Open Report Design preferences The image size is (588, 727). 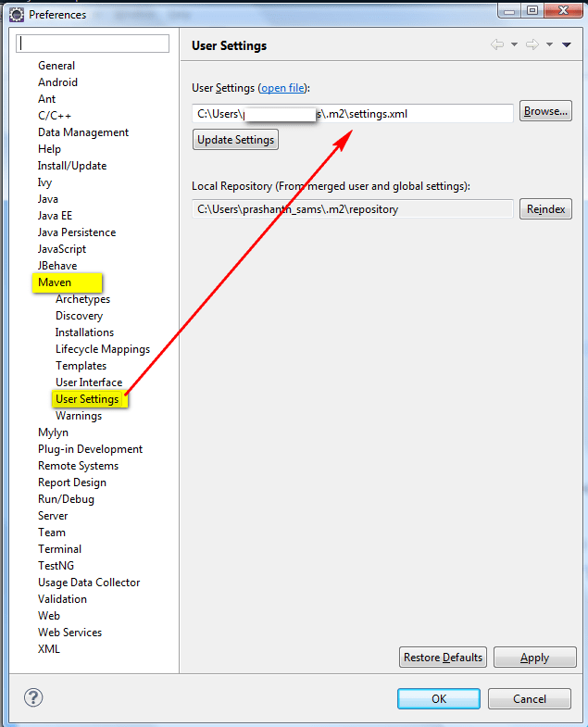click(72, 483)
